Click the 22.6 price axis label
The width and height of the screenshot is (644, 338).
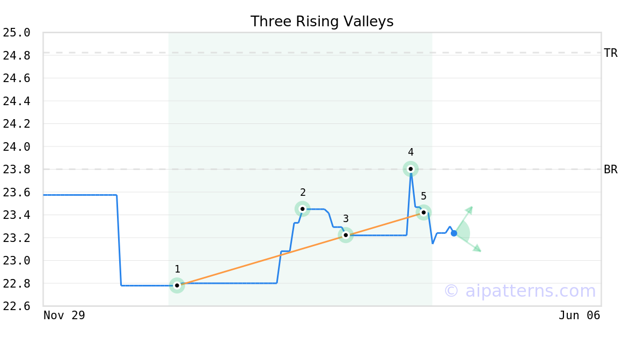click(17, 306)
